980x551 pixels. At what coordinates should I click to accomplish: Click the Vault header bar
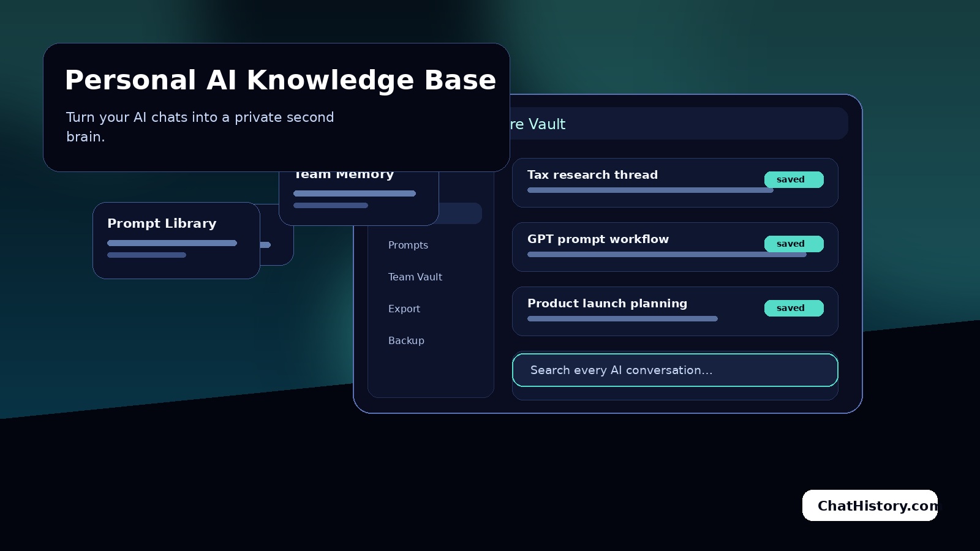pos(679,124)
